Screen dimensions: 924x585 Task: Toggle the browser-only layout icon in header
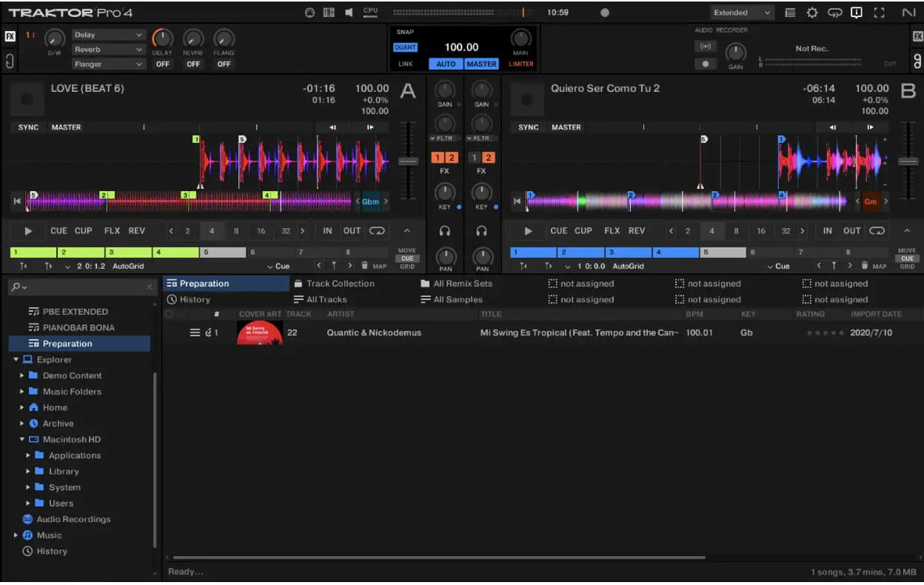[x=790, y=13]
